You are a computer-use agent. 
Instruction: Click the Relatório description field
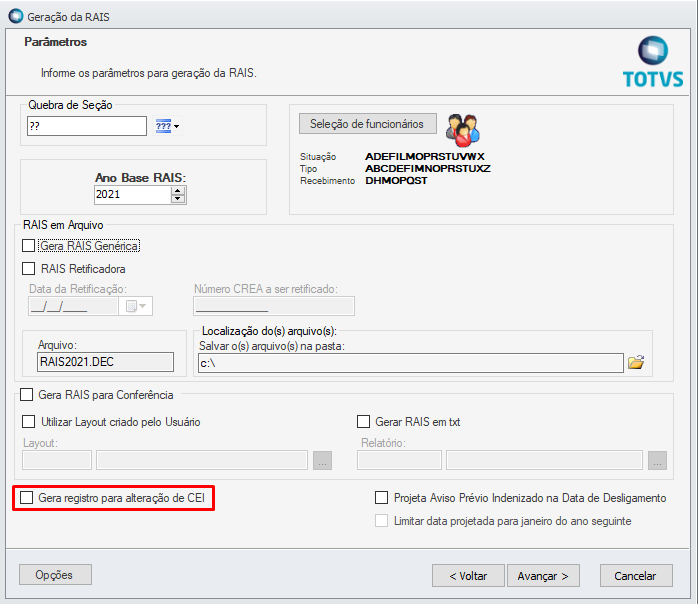pos(544,460)
